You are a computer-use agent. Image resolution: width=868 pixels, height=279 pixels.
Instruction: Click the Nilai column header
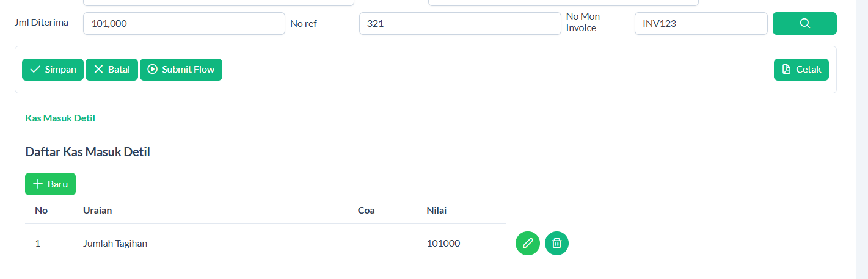point(437,211)
